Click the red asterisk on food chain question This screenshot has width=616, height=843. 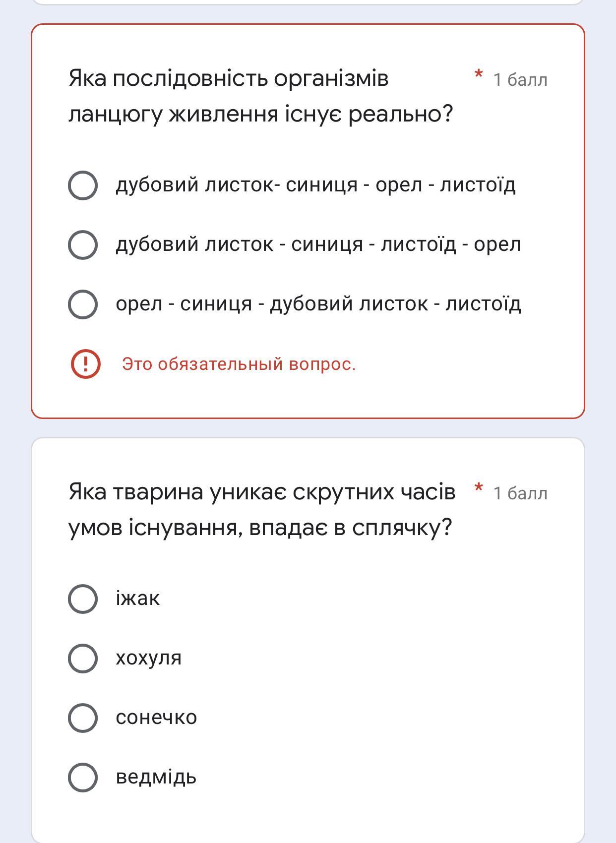[479, 75]
